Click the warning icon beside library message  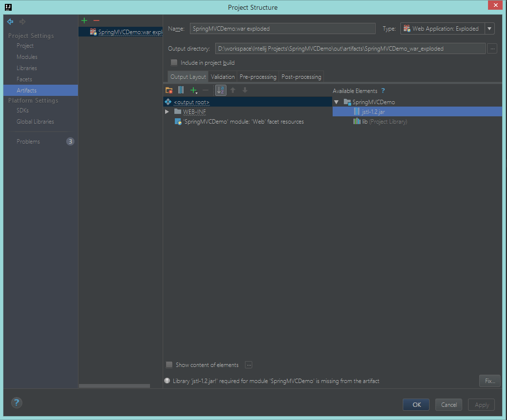(x=167, y=381)
